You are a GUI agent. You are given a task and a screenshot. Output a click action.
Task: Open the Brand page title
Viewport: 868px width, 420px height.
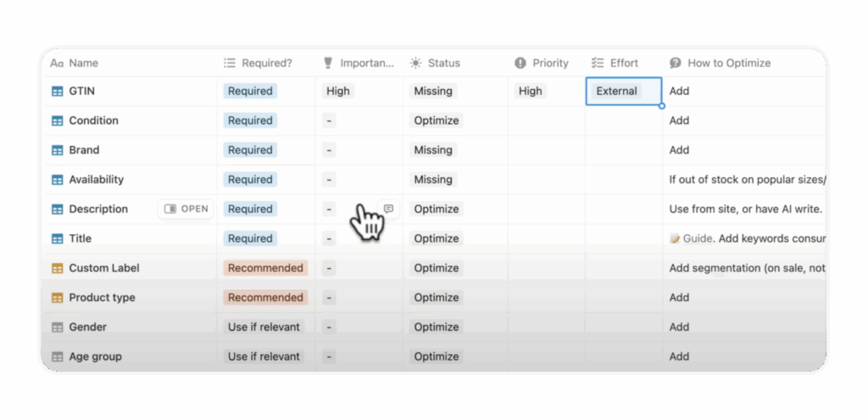click(x=84, y=150)
